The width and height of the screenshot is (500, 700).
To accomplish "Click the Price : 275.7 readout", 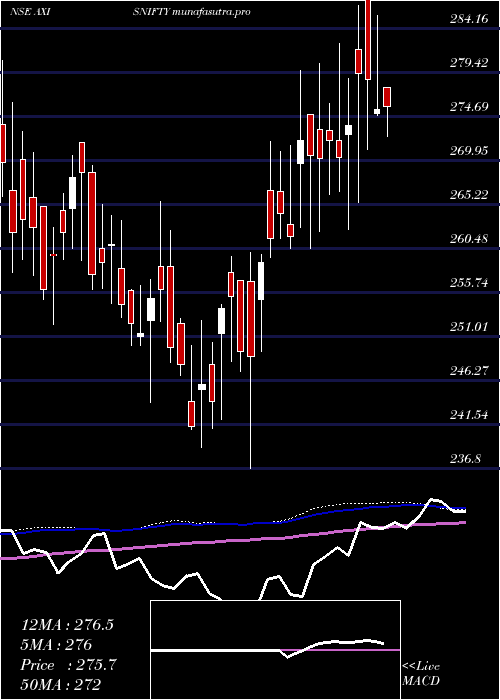I will coord(68,665).
